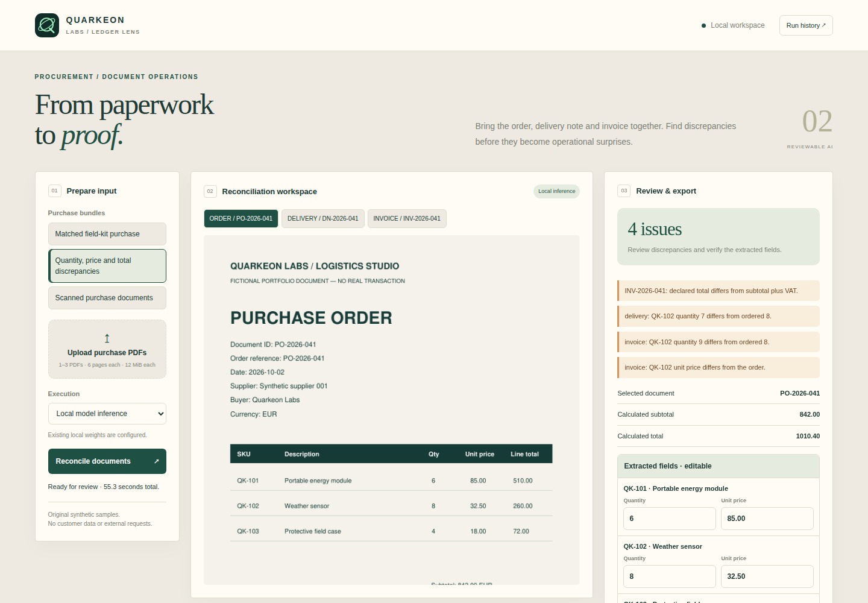Image resolution: width=868 pixels, height=603 pixels.
Task: Select the ORDER / PO-2026-041 tab
Action: click(241, 219)
